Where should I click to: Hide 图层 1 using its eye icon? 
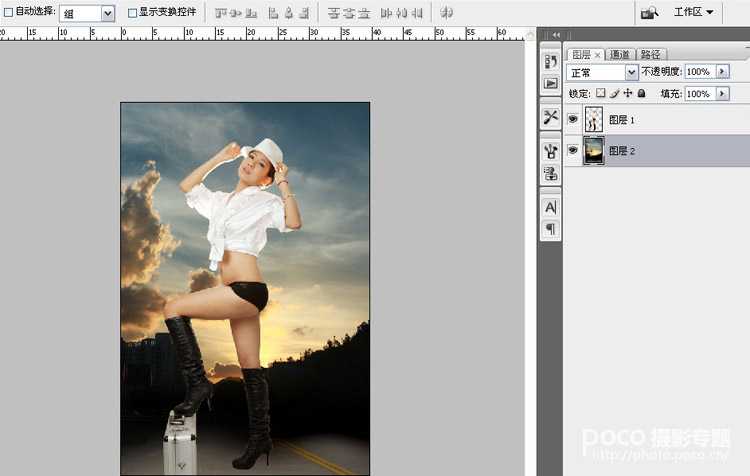(x=573, y=119)
